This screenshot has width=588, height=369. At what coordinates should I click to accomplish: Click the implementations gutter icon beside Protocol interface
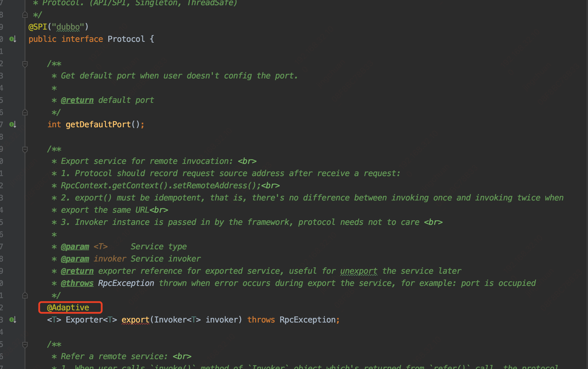12,39
